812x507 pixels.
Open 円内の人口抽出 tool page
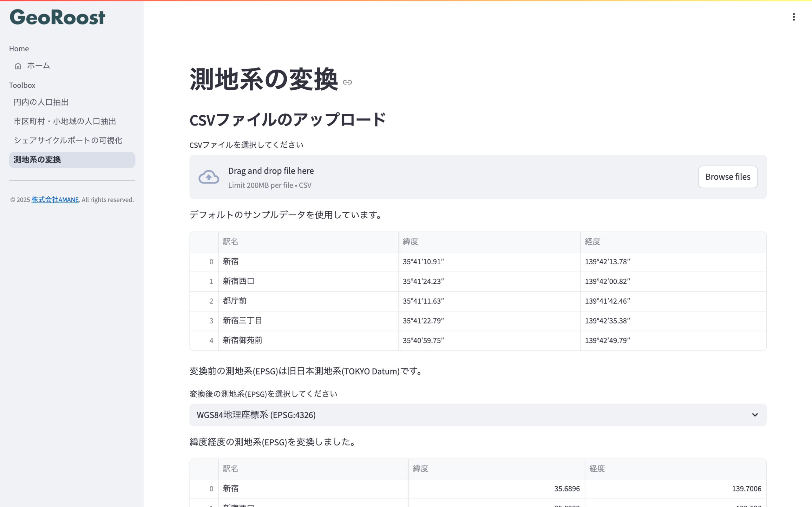[x=41, y=102]
